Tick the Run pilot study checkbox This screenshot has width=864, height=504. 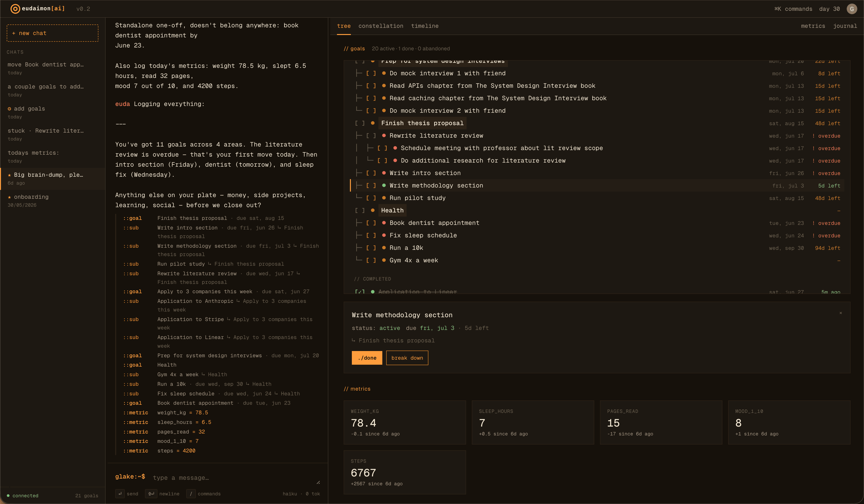371,198
